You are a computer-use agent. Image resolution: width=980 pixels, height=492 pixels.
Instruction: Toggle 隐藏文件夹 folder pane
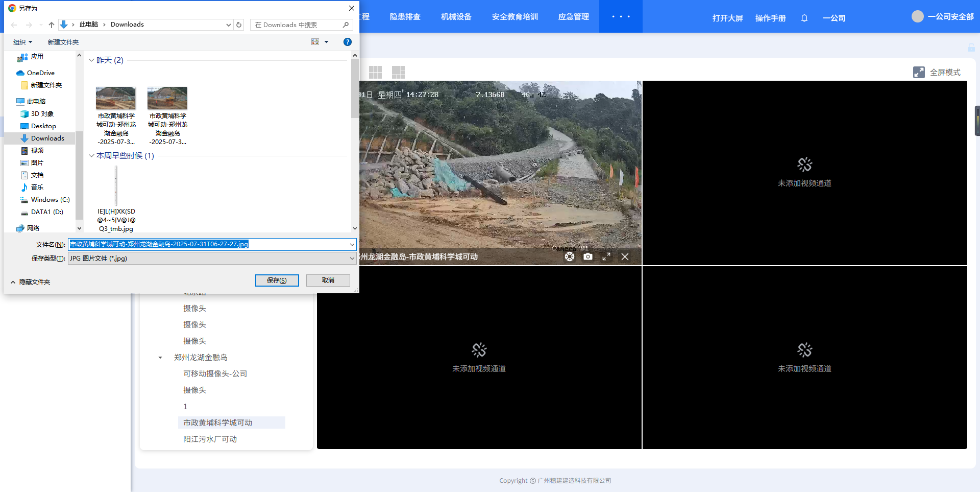pos(31,282)
